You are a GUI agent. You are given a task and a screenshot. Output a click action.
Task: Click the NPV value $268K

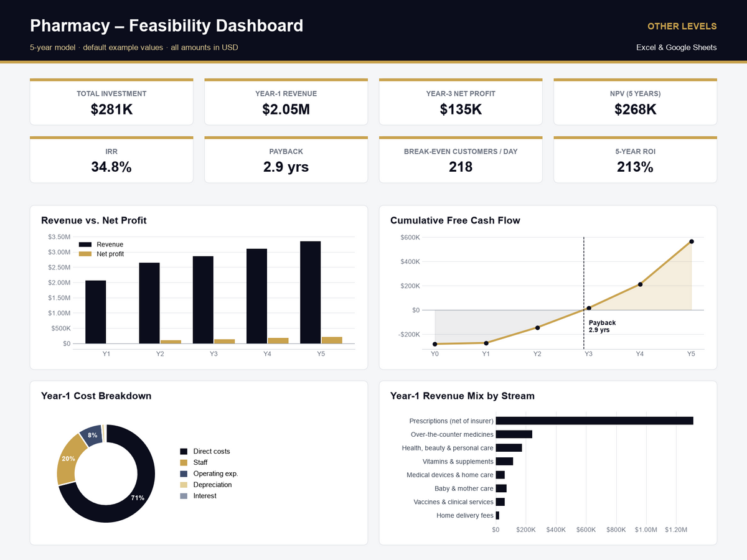[635, 110]
